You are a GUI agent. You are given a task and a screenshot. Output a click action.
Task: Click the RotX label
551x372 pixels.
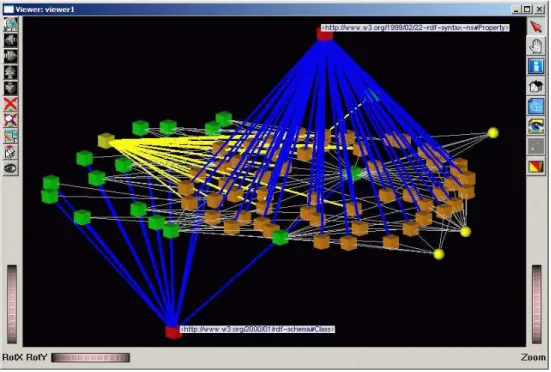(x=12, y=358)
